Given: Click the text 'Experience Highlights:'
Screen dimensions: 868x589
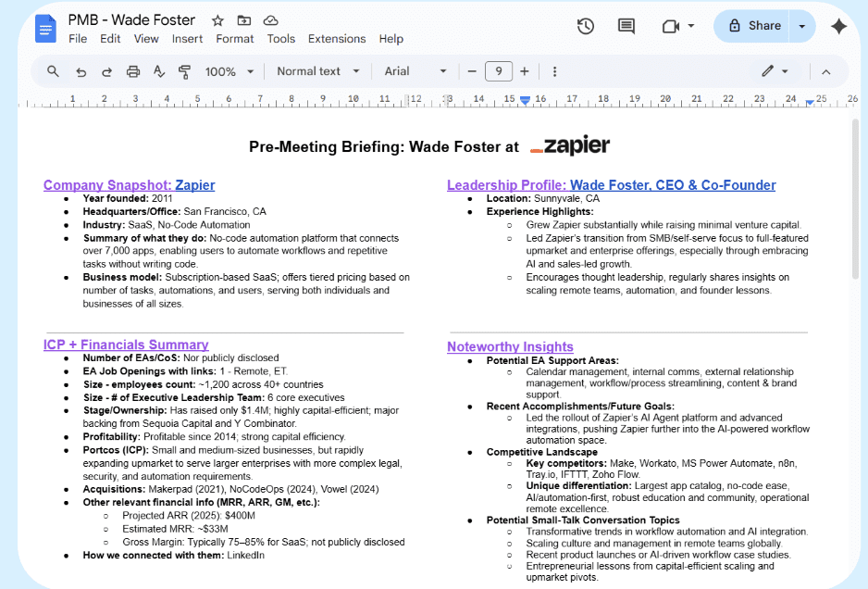Looking at the screenshot, I should pyautogui.click(x=539, y=212).
